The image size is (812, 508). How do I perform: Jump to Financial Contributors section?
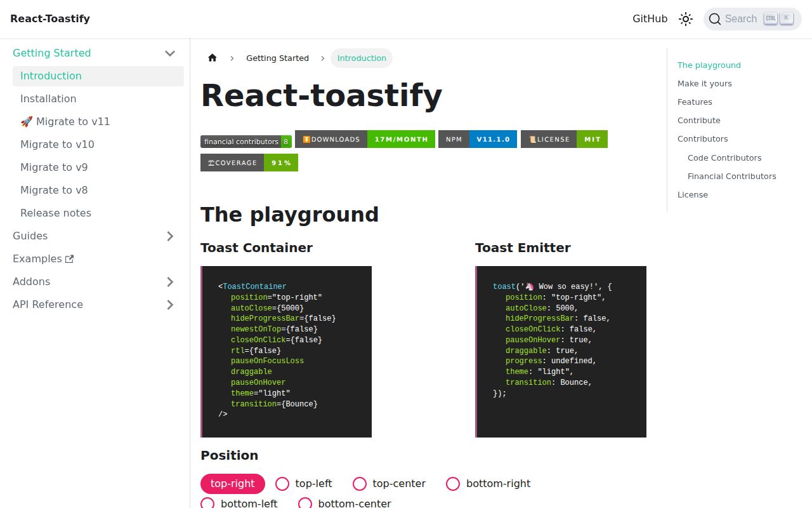pos(732,177)
